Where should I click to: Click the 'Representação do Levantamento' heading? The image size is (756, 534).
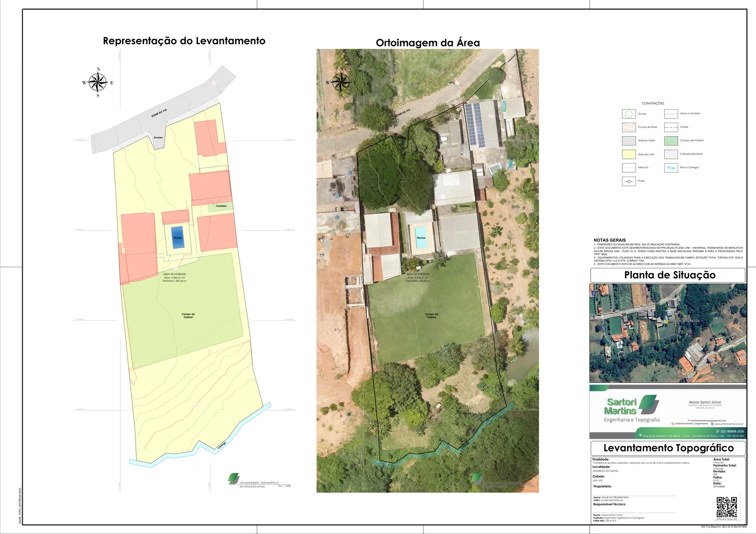pos(184,41)
